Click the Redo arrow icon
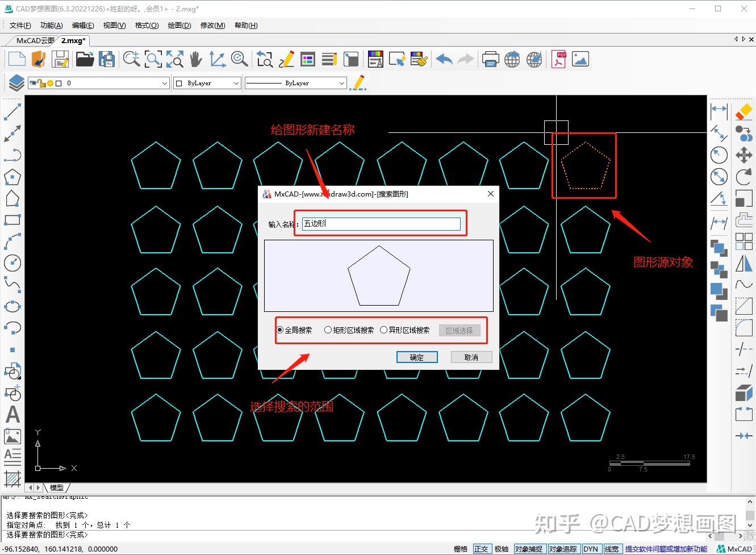The image size is (756, 555). pyautogui.click(x=465, y=59)
